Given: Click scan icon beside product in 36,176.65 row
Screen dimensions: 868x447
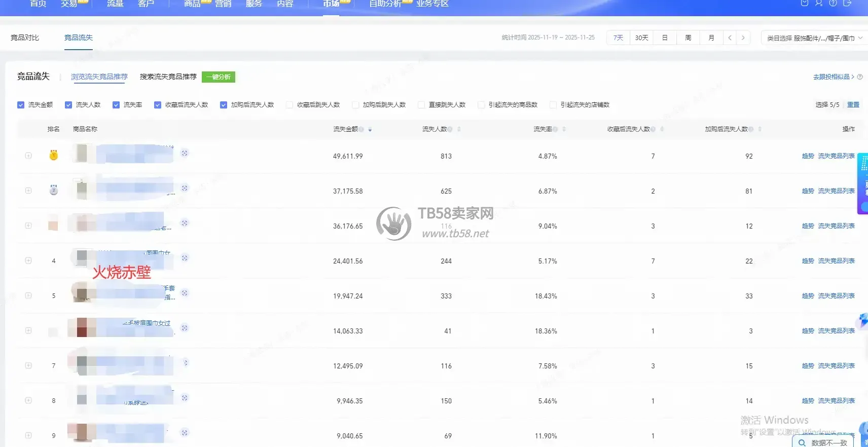Looking at the screenshot, I should click(185, 223).
